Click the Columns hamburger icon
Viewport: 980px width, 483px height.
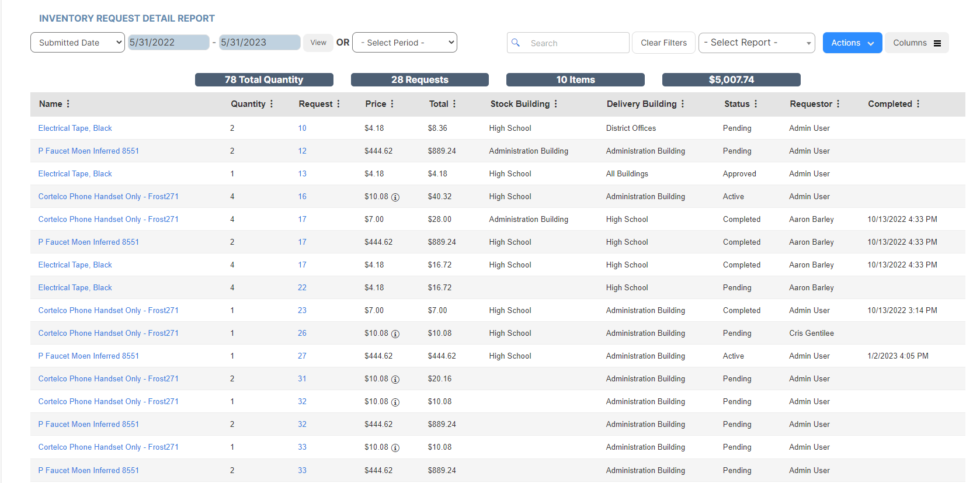(x=937, y=43)
